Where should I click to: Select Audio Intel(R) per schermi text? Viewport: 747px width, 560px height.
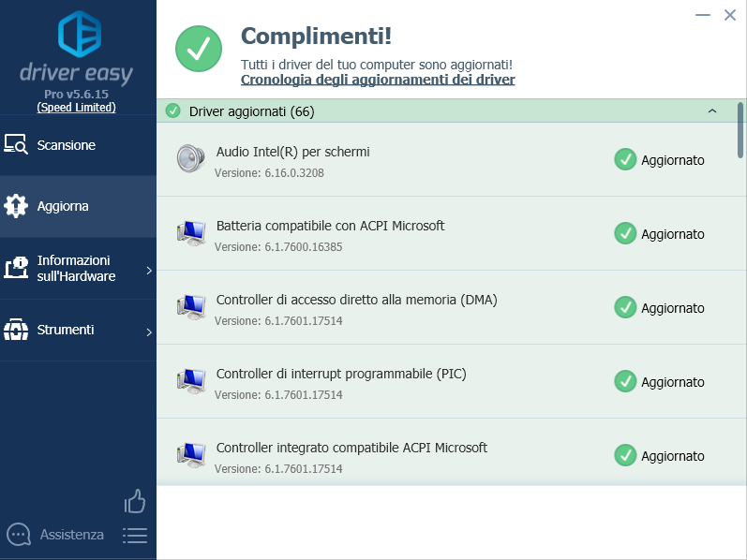293,152
